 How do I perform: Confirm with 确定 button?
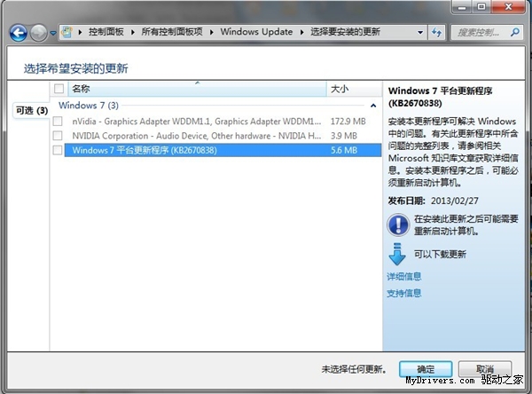click(x=426, y=369)
